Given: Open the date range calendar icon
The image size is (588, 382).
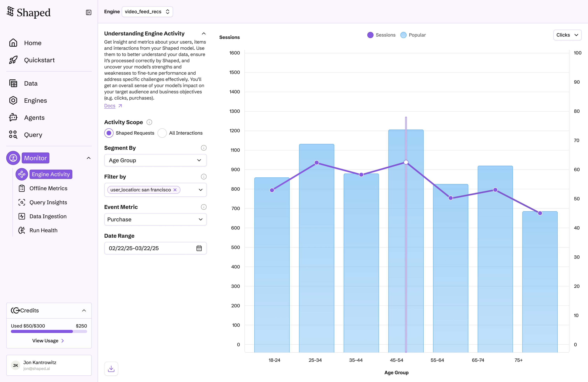Looking at the screenshot, I should pyautogui.click(x=199, y=248).
